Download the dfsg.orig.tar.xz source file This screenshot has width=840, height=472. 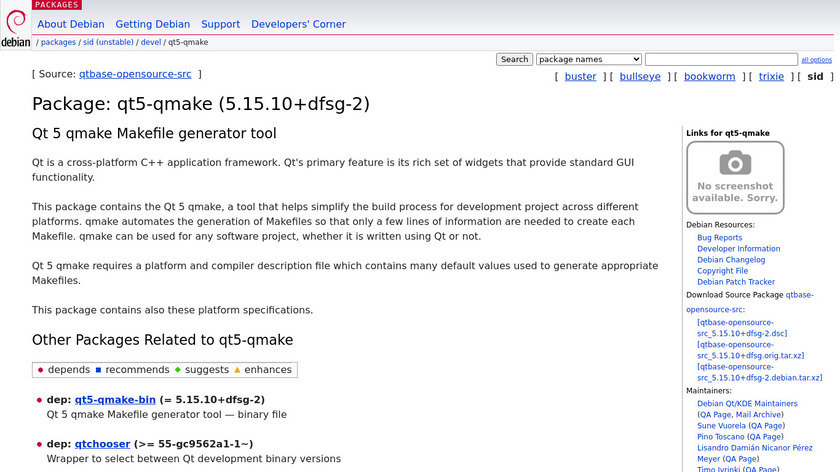751,350
